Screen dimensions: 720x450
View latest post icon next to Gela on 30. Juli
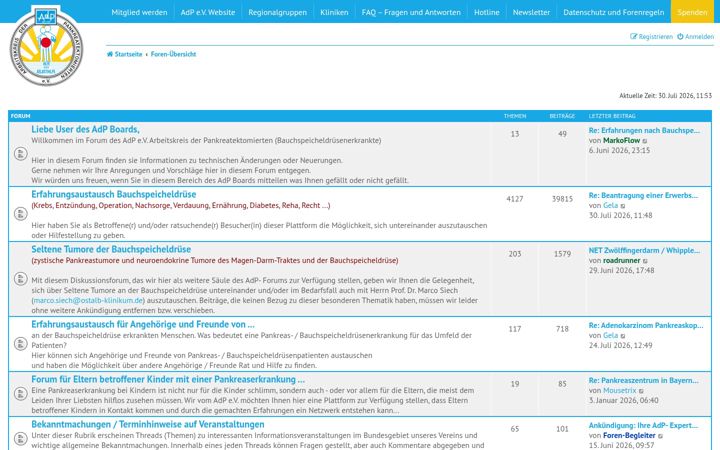point(623,206)
